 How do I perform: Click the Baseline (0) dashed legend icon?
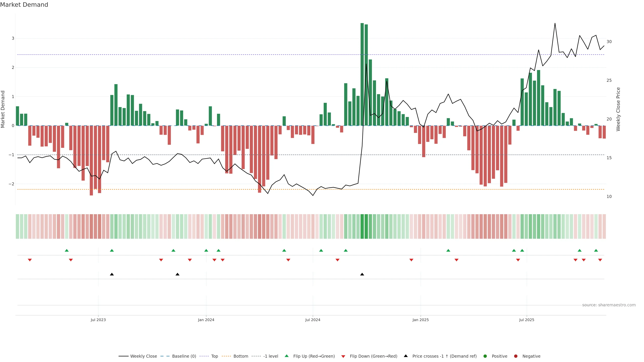(x=165, y=356)
